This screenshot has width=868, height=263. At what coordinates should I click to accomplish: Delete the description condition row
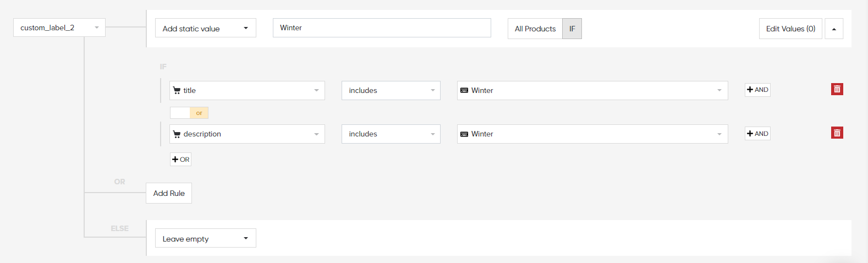click(837, 133)
